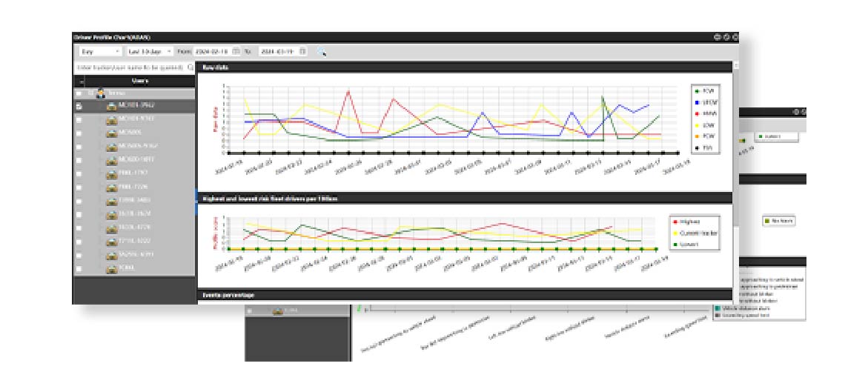Open the To date calendar picker
Image resolution: width=868 pixels, height=392 pixels.
302,52
